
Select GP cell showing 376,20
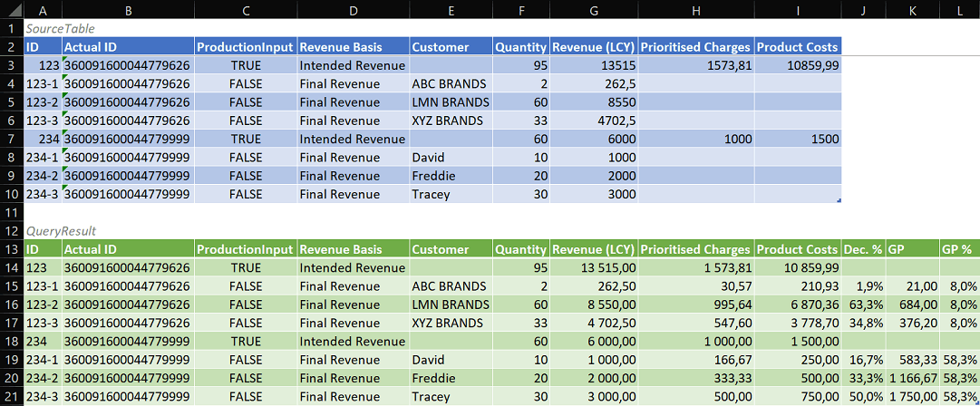tap(913, 323)
